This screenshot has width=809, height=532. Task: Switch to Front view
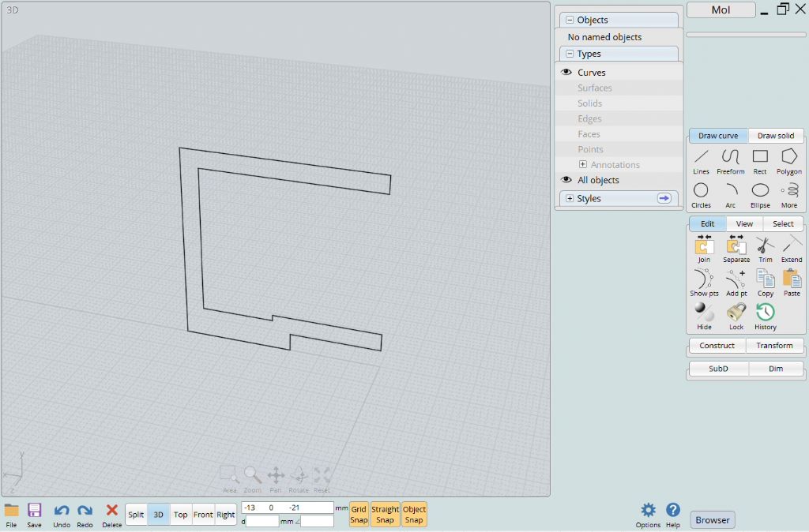[203, 515]
